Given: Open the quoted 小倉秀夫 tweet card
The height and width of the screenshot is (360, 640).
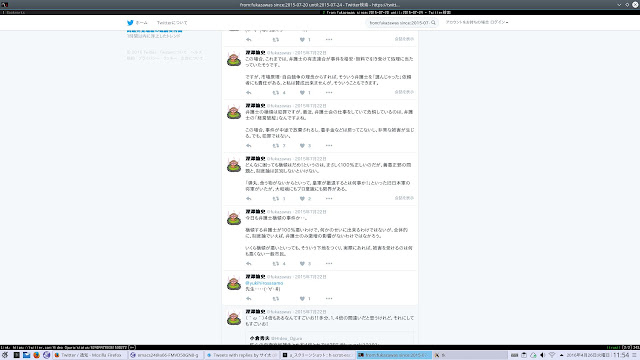Looking at the screenshot, I should [330, 338].
